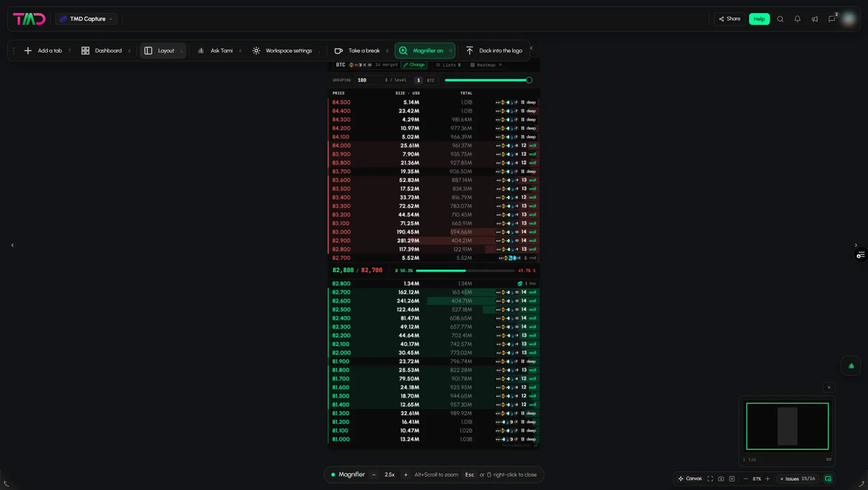Open Ask Tami assistant

[x=219, y=51]
